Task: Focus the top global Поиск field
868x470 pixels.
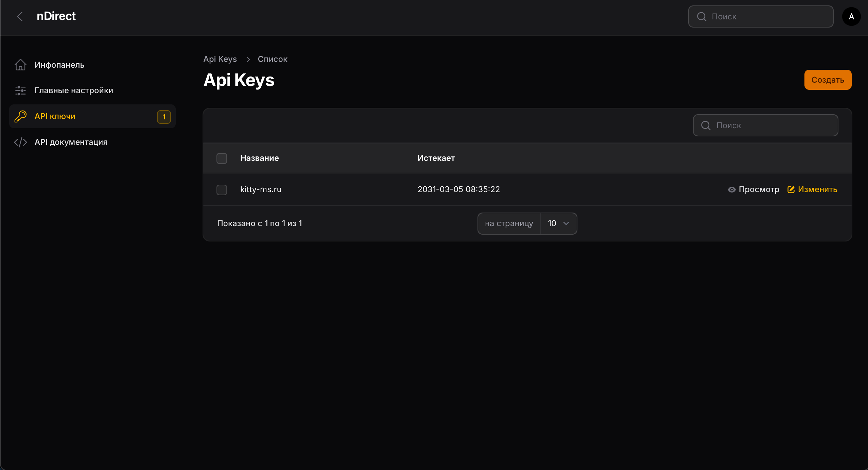Action: (x=768, y=16)
